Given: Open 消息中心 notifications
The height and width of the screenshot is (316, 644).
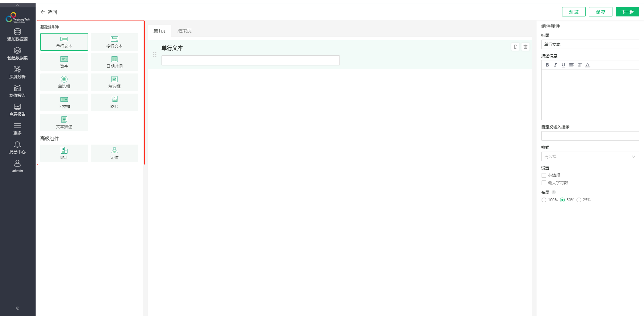Looking at the screenshot, I should (x=17, y=148).
